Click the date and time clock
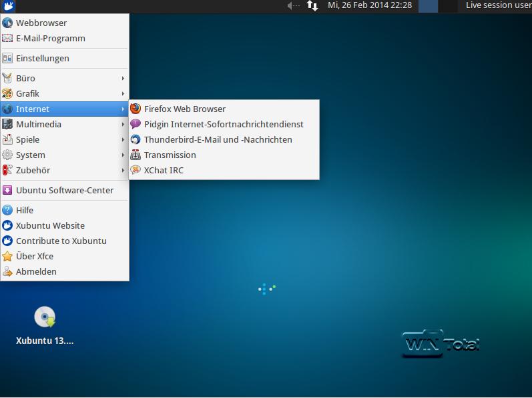 (x=369, y=5)
